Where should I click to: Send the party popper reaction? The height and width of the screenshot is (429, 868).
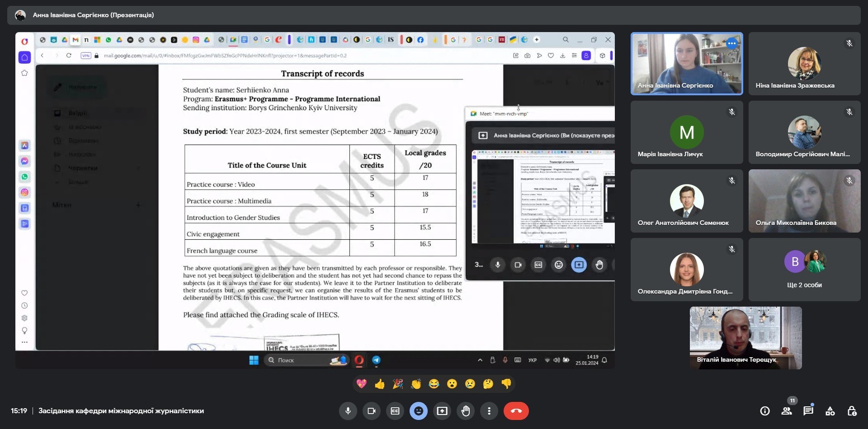point(398,384)
